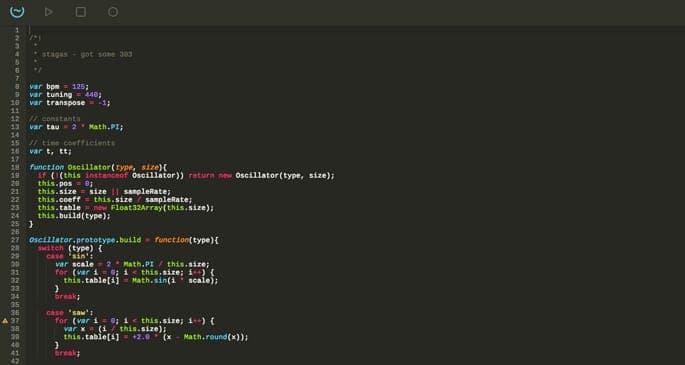Click 'this.coeff = this.size / sampleRate;' line
Viewport: 685px width, 365px height.
pos(115,200)
